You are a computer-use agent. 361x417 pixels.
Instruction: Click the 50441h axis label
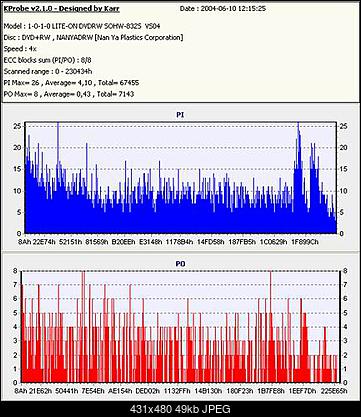(67, 391)
